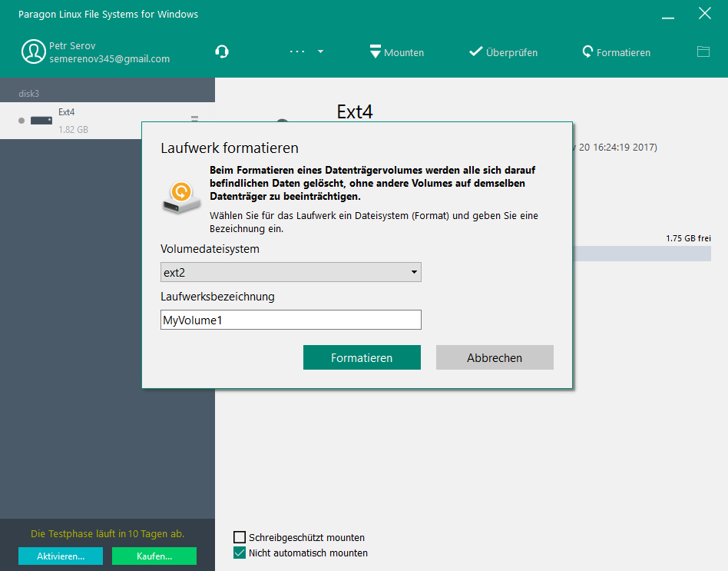Click the folder icon in the toolbar
The width and height of the screenshot is (728, 571).
coord(703,52)
